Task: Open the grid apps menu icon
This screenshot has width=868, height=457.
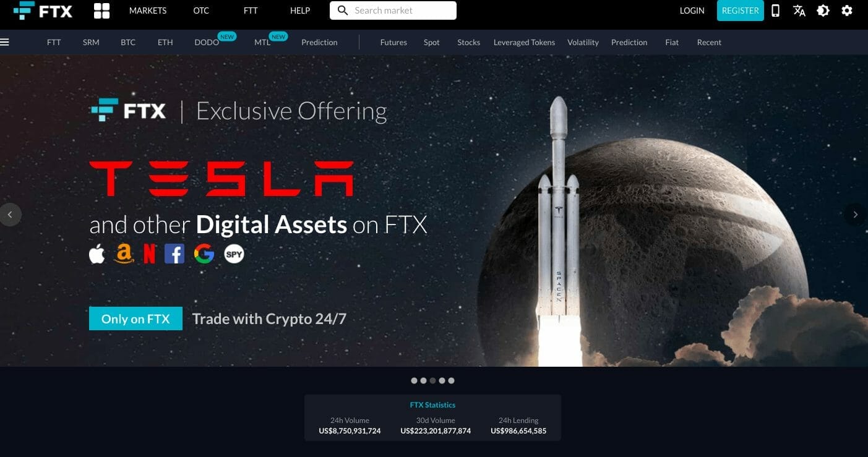Action: click(101, 11)
